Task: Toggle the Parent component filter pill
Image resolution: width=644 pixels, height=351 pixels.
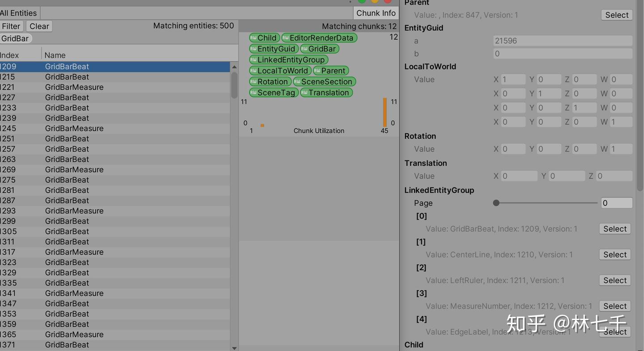Action: (x=331, y=71)
